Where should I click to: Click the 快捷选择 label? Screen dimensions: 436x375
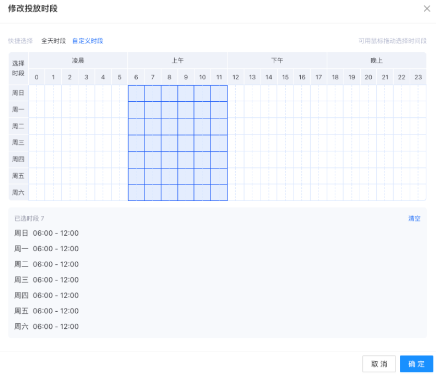tap(20, 41)
